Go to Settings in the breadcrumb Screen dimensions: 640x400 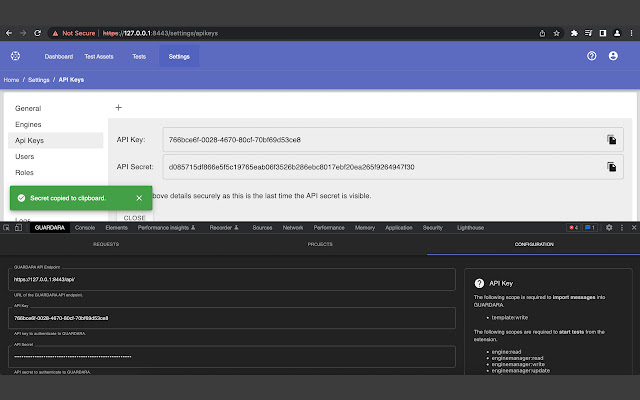(39, 79)
